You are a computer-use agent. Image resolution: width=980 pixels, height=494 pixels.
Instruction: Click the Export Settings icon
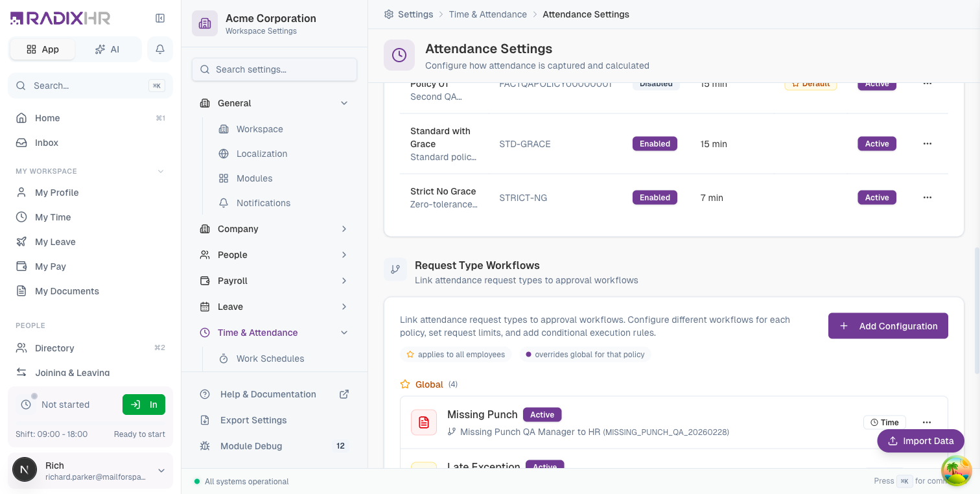pyautogui.click(x=205, y=420)
